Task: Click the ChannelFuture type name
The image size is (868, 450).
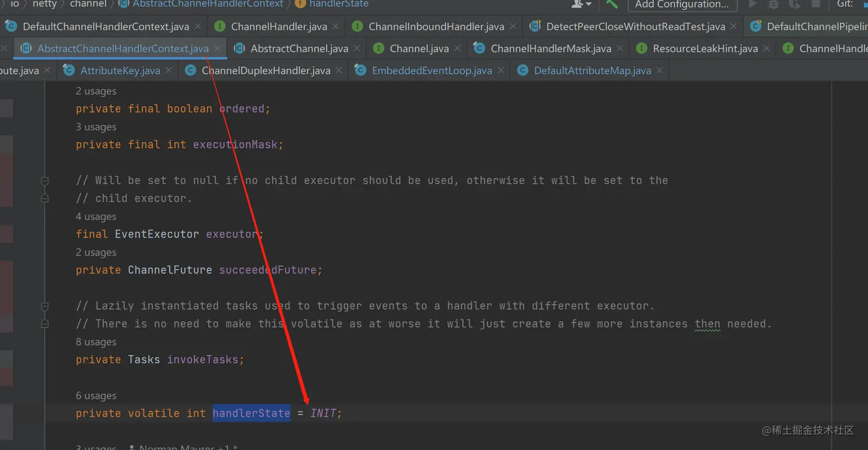Action: point(170,270)
